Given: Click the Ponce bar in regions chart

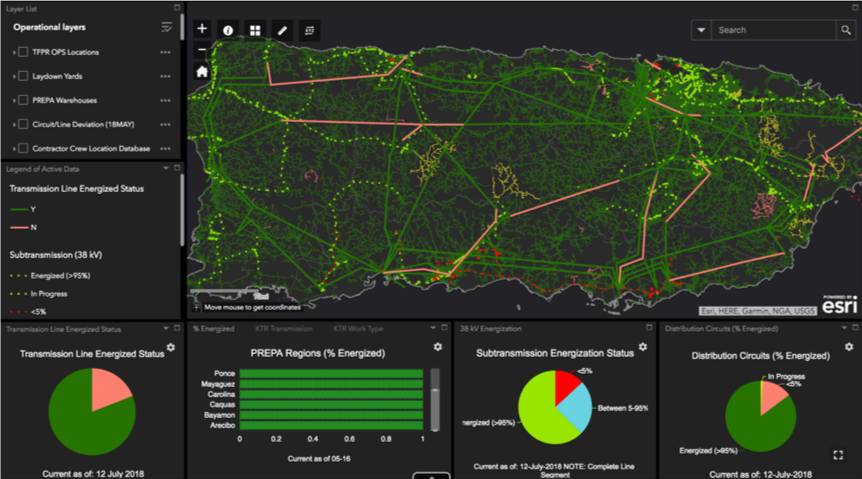Looking at the screenshot, I should [331, 374].
